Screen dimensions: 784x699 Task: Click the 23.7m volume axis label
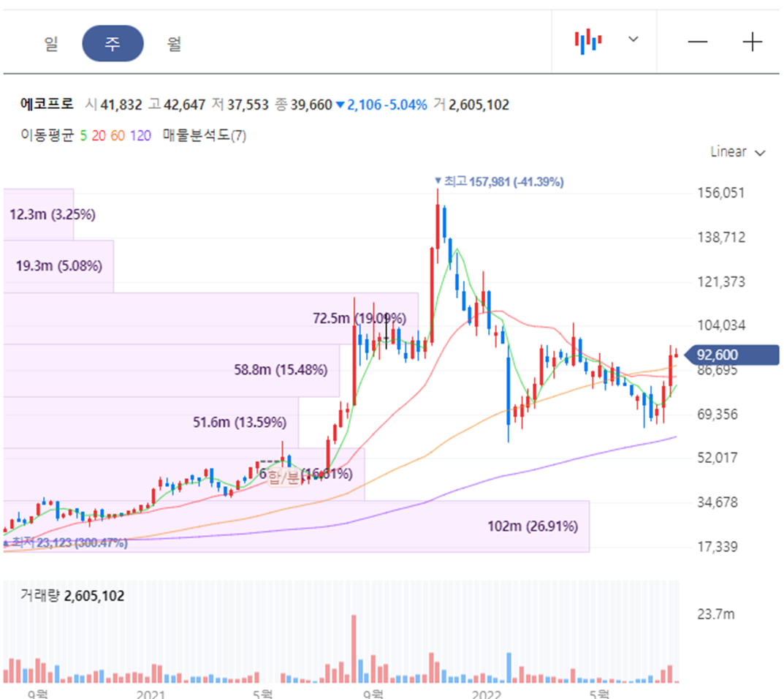click(716, 614)
